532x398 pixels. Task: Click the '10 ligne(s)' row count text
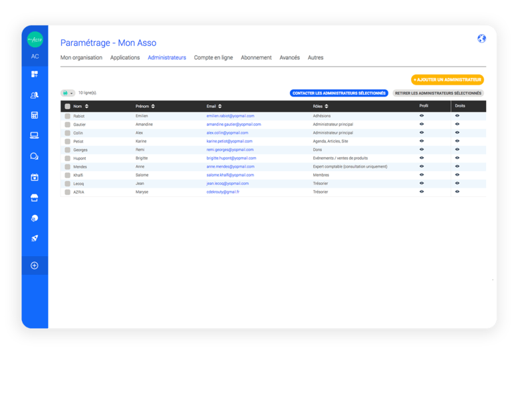click(88, 93)
